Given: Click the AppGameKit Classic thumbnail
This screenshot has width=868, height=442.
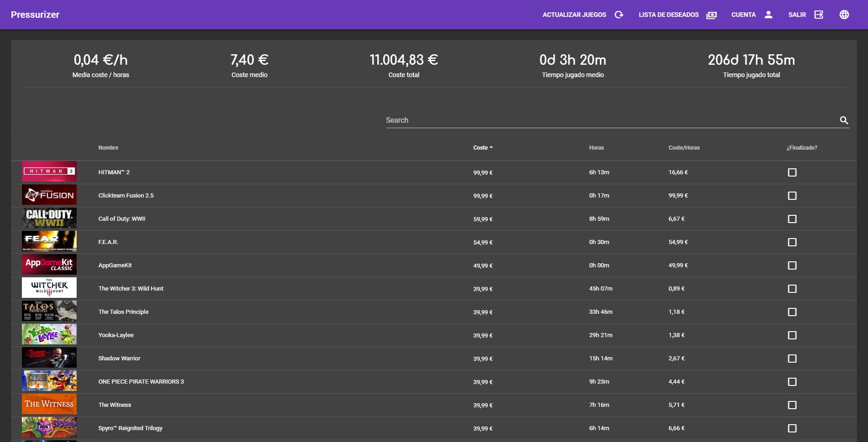Looking at the screenshot, I should click(49, 265).
